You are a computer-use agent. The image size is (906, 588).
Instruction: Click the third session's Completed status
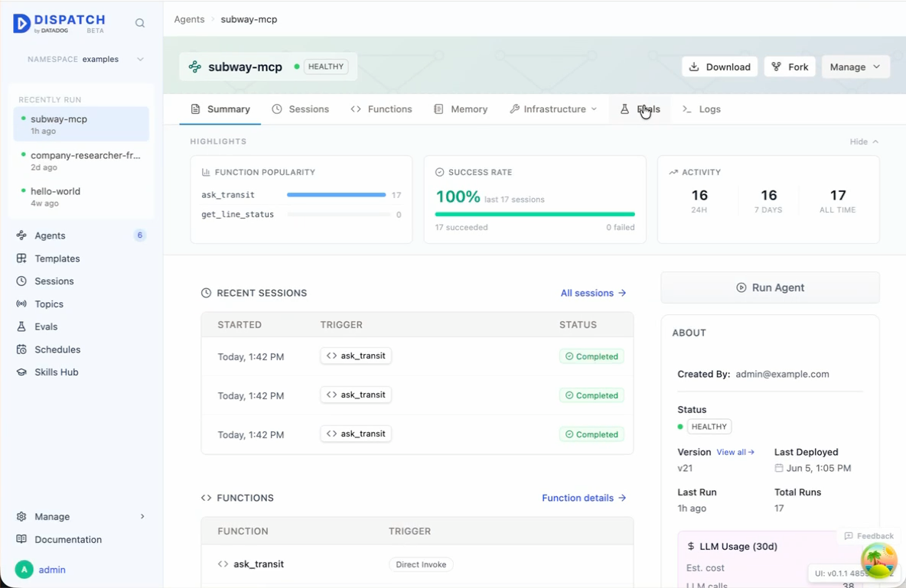click(x=592, y=434)
